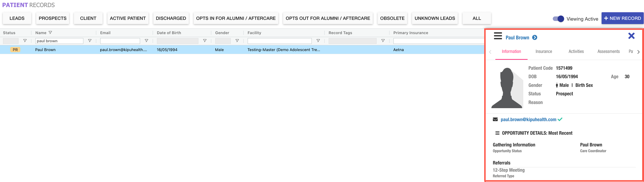Click the Name filter input containing paul brown
This screenshot has width=644, height=182.
[59, 41]
